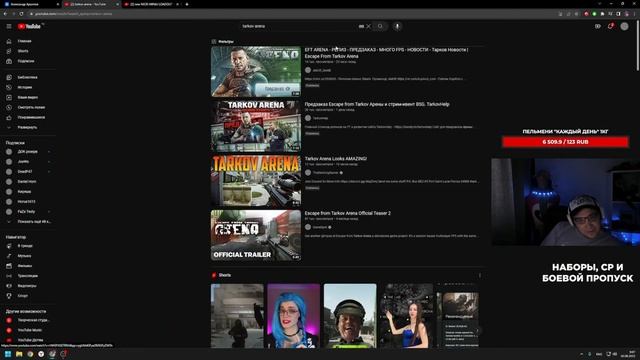Click the search field with 'tarkov arena'
Screen dimensions: 640x360
[x=298, y=26]
